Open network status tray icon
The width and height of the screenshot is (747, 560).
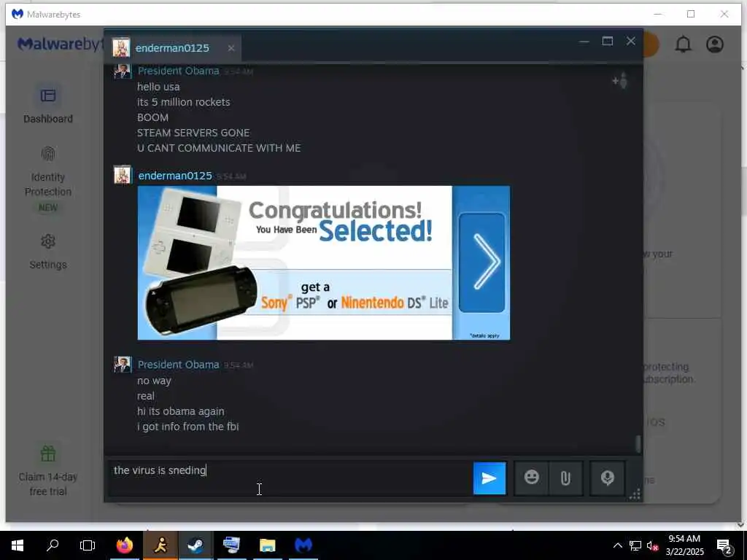click(x=635, y=545)
